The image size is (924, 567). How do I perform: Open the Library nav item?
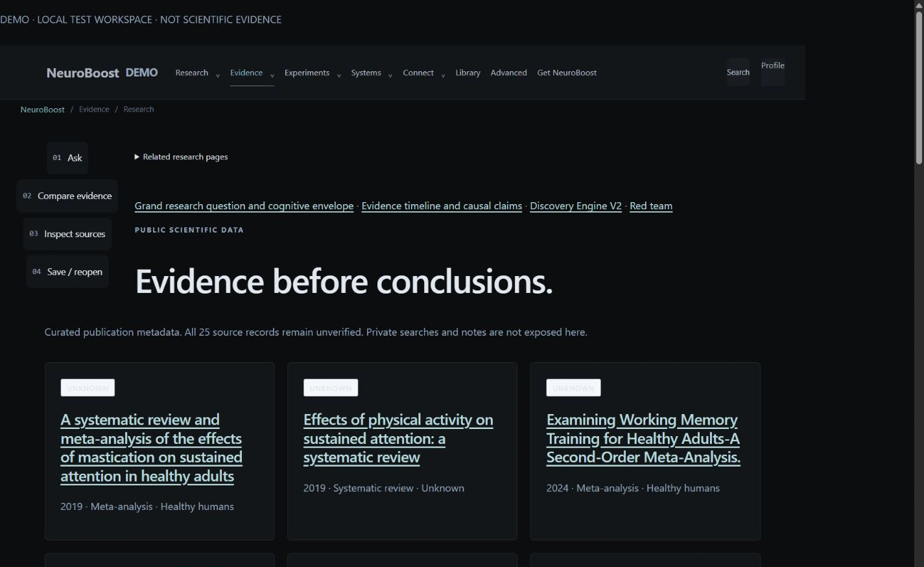pyautogui.click(x=468, y=73)
